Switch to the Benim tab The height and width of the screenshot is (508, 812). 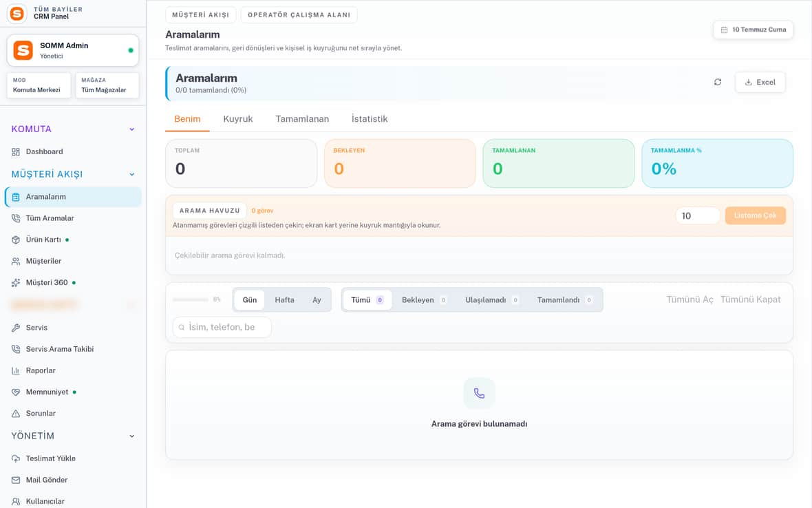187,119
